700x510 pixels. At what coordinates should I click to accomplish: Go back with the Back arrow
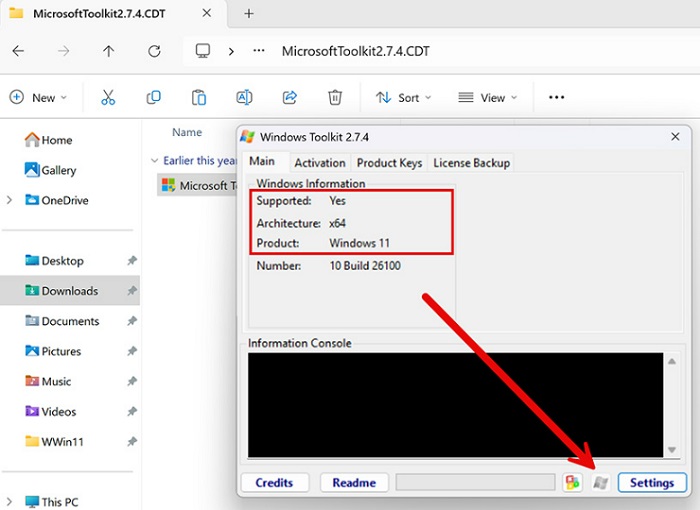pos(18,51)
